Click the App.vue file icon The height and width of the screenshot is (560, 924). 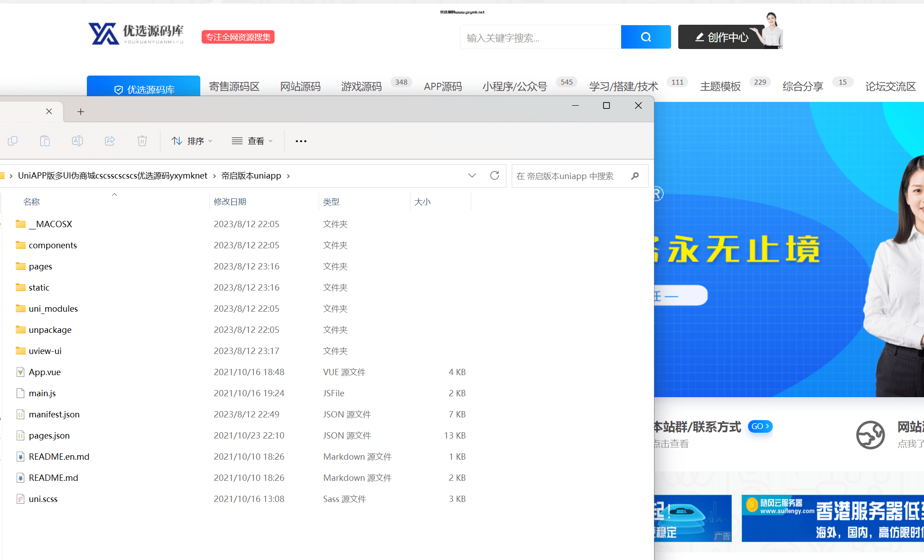[20, 372]
